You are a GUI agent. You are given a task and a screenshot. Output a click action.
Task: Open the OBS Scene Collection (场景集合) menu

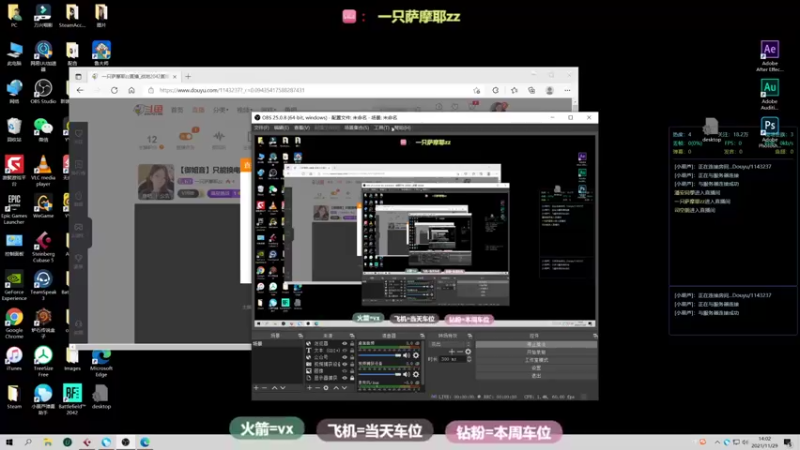356,128
